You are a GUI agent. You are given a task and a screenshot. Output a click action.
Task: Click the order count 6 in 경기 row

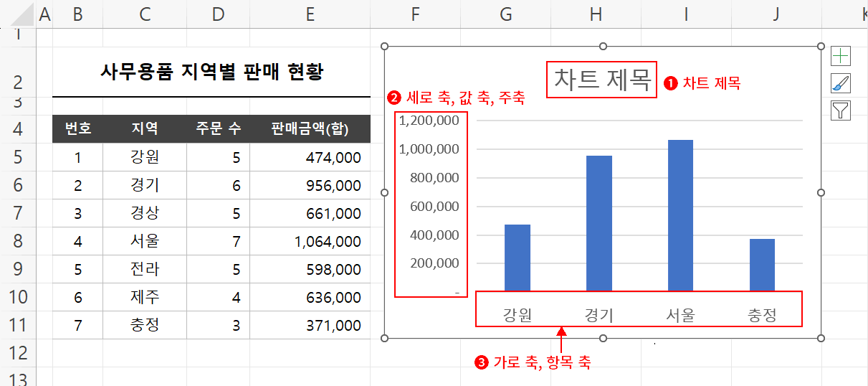coord(219,185)
